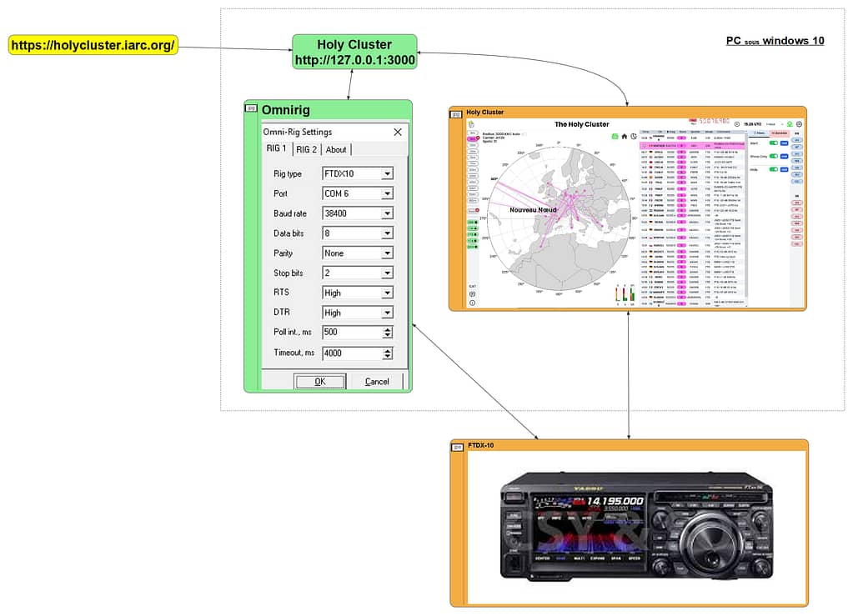Click the CAT control icon in left sidebar
The height and width of the screenshot is (616, 853).
472,294
